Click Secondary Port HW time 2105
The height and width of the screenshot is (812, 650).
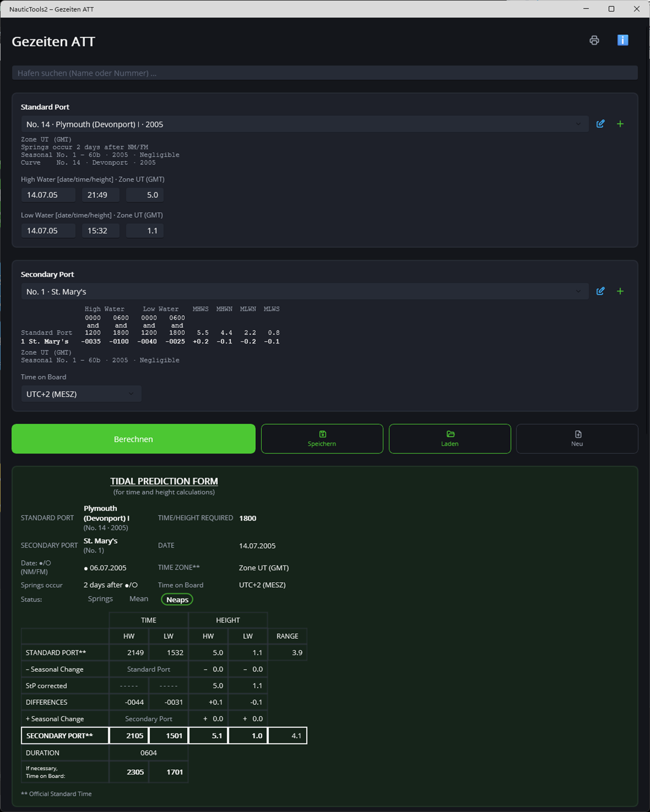[x=129, y=736]
